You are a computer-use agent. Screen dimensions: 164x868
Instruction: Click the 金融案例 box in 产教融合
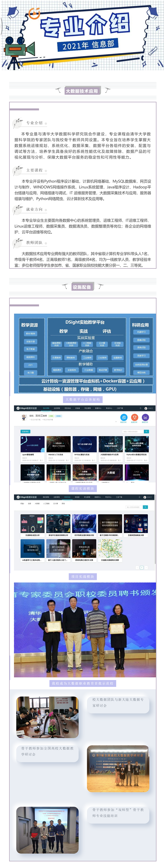(118, 358)
